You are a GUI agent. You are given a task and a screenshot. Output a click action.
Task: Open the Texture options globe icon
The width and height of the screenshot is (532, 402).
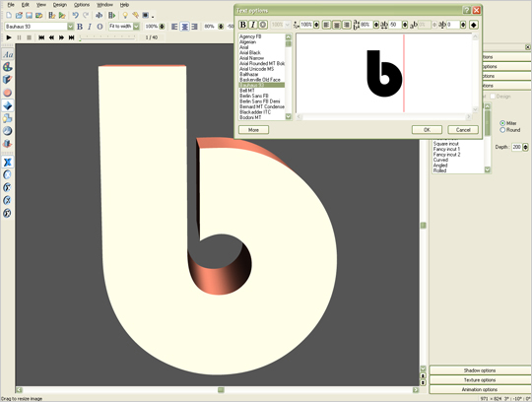click(8, 131)
